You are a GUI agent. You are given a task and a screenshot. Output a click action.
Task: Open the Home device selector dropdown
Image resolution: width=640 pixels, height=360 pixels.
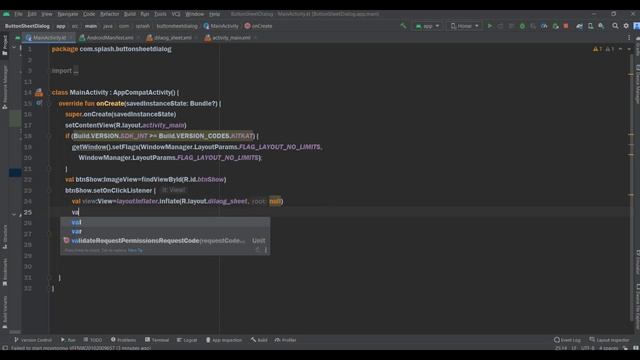tap(464, 26)
